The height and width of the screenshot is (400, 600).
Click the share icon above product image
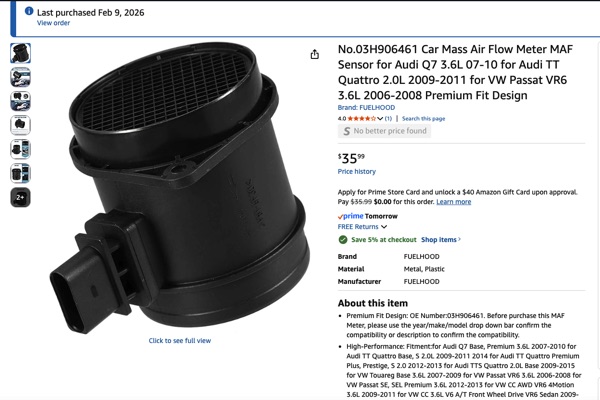(x=315, y=54)
